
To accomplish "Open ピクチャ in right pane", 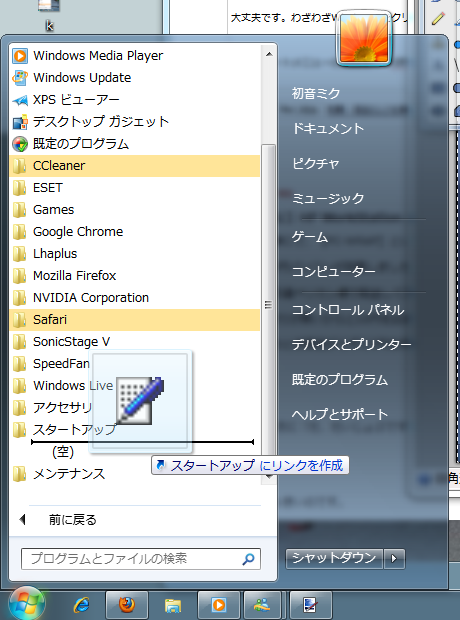I will click(315, 163).
